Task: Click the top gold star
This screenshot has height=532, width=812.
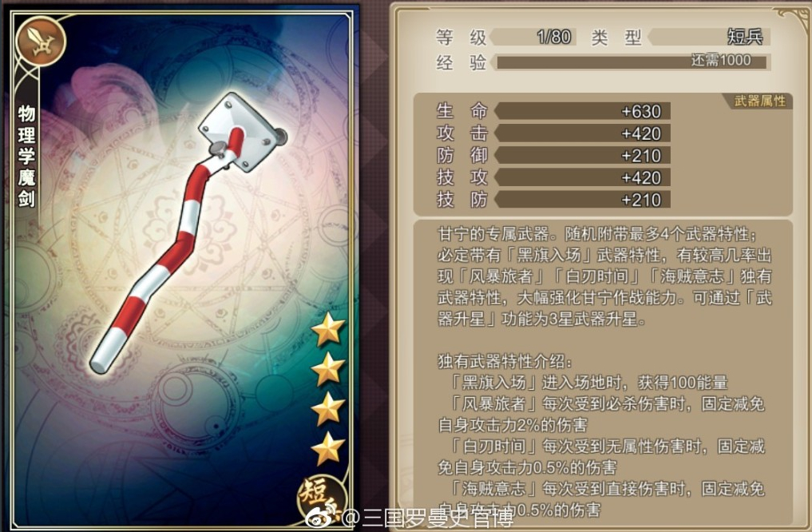Action: 328,329
